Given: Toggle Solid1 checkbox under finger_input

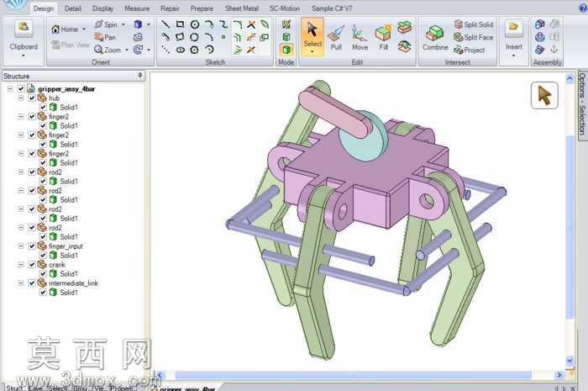Looking at the screenshot, I should click(x=43, y=256).
